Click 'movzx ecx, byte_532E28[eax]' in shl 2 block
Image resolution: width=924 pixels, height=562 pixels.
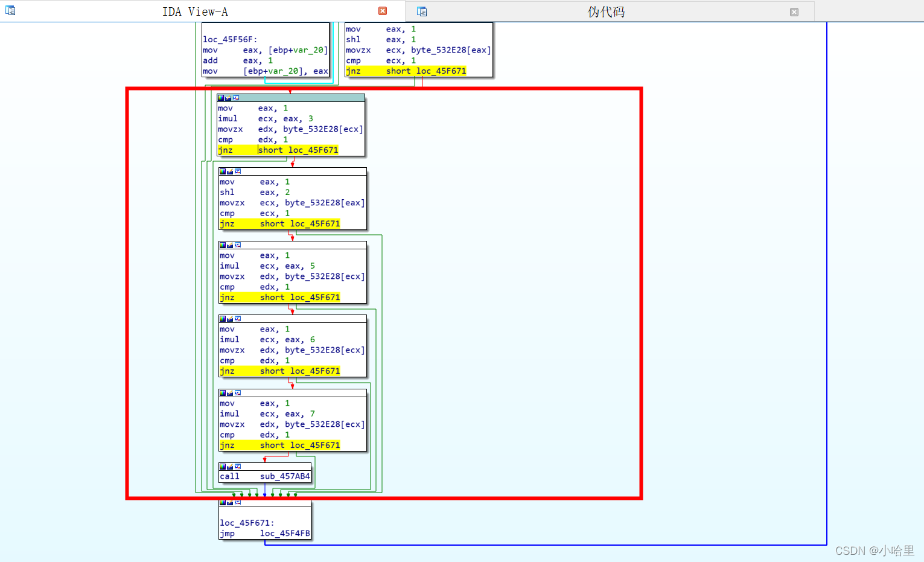[x=292, y=203]
